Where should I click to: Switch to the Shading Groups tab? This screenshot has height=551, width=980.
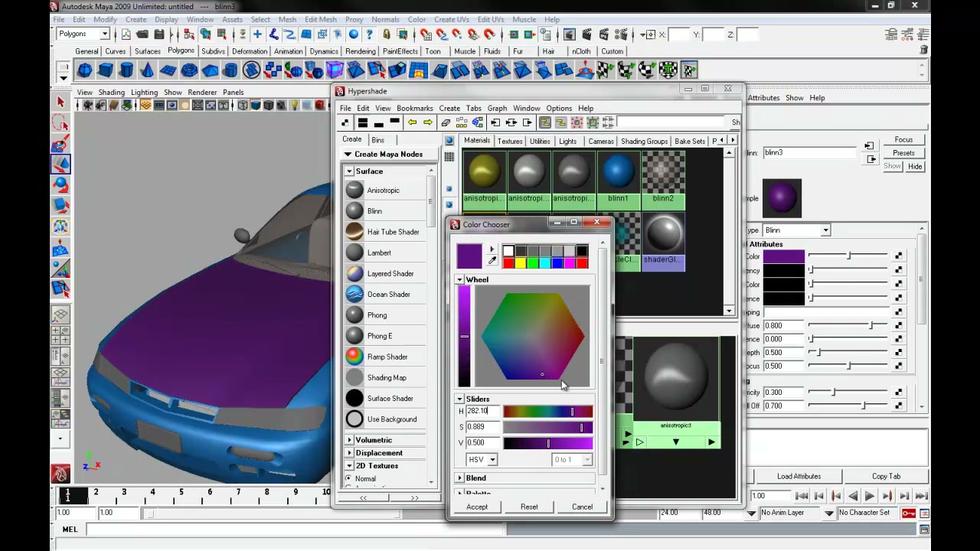pos(644,142)
